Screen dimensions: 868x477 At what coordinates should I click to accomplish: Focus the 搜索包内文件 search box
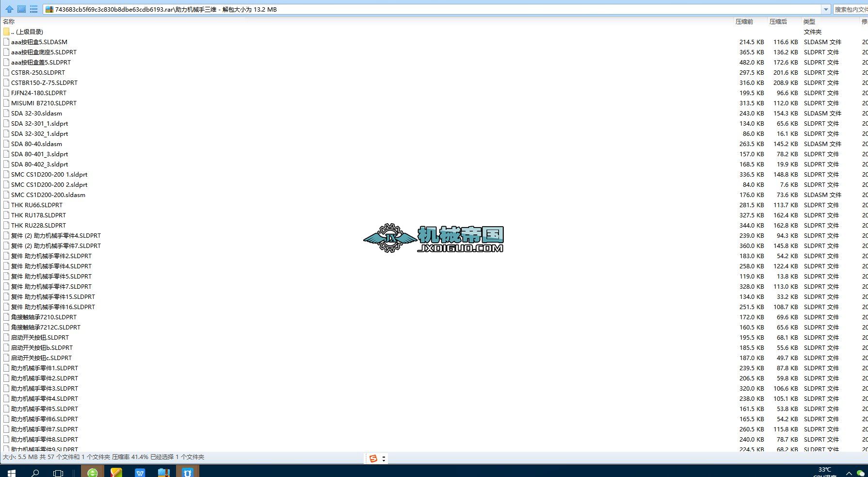[x=851, y=9]
